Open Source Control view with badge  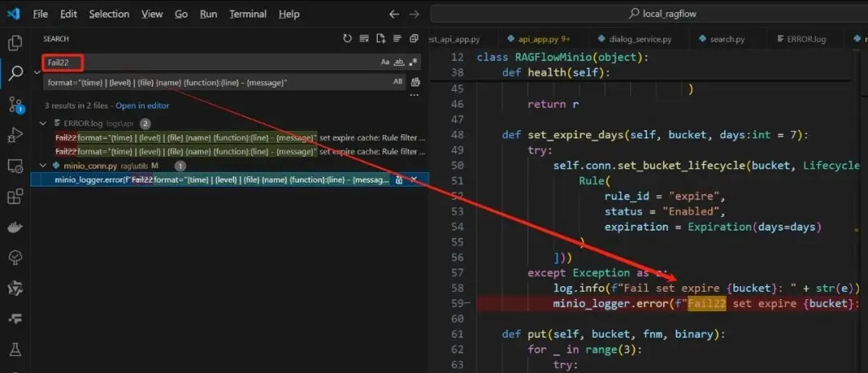tap(15, 104)
